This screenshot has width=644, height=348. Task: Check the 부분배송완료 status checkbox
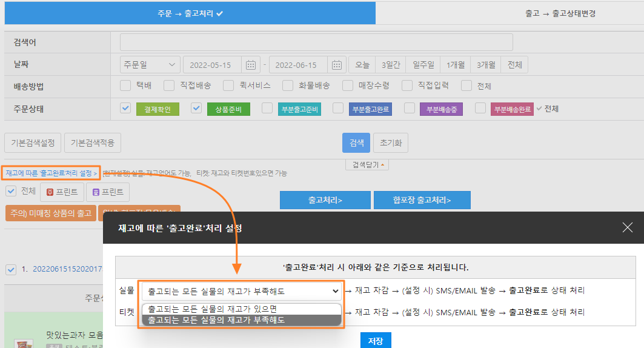tap(480, 108)
